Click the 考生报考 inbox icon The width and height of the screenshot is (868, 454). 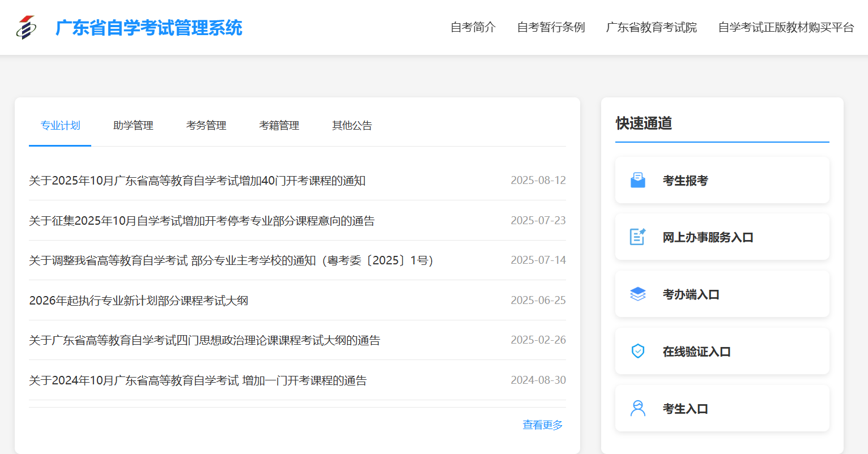639,179
